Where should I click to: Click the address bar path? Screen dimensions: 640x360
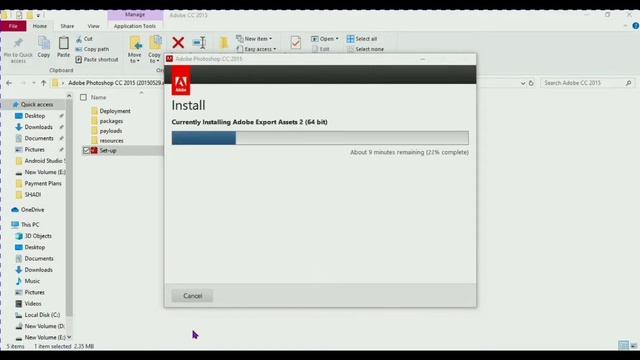click(x=116, y=83)
